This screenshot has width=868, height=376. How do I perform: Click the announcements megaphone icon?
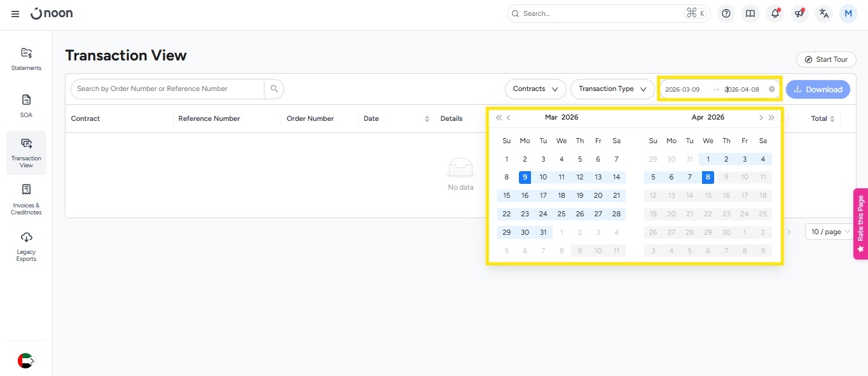[x=799, y=13]
